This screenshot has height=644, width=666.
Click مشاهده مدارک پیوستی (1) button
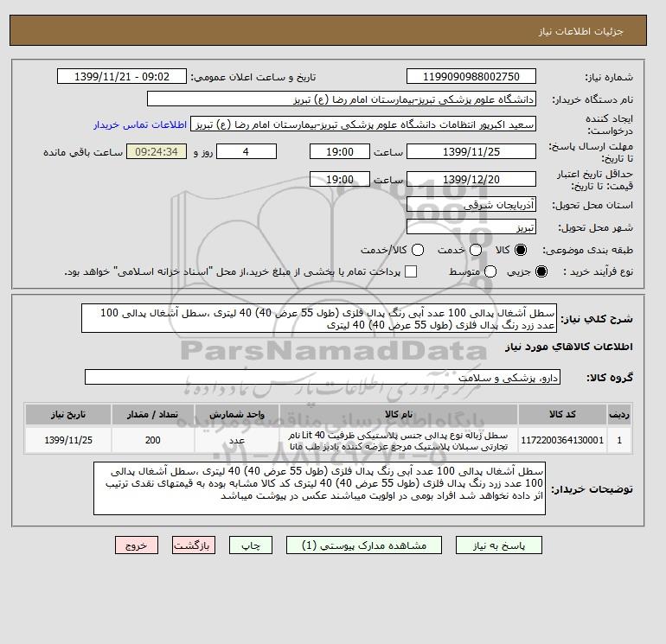point(364,545)
